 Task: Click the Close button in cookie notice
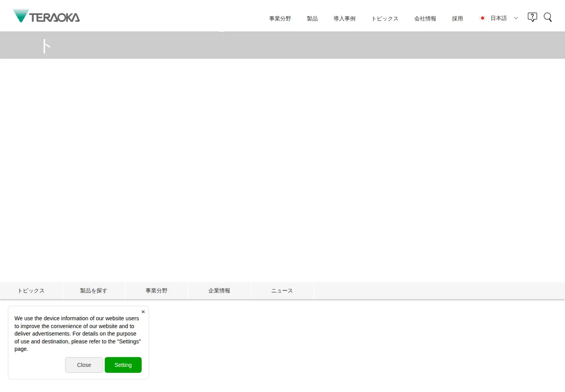click(x=84, y=365)
